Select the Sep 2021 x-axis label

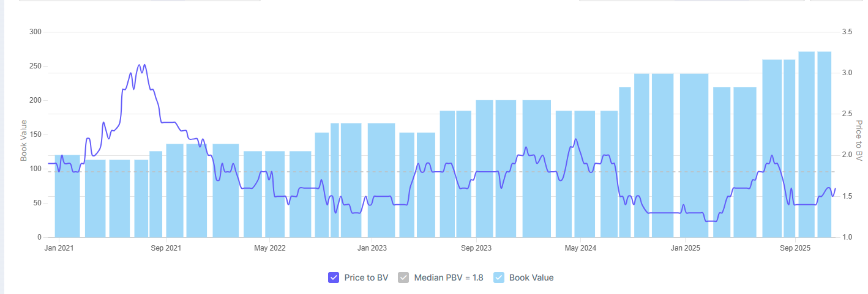coord(165,248)
